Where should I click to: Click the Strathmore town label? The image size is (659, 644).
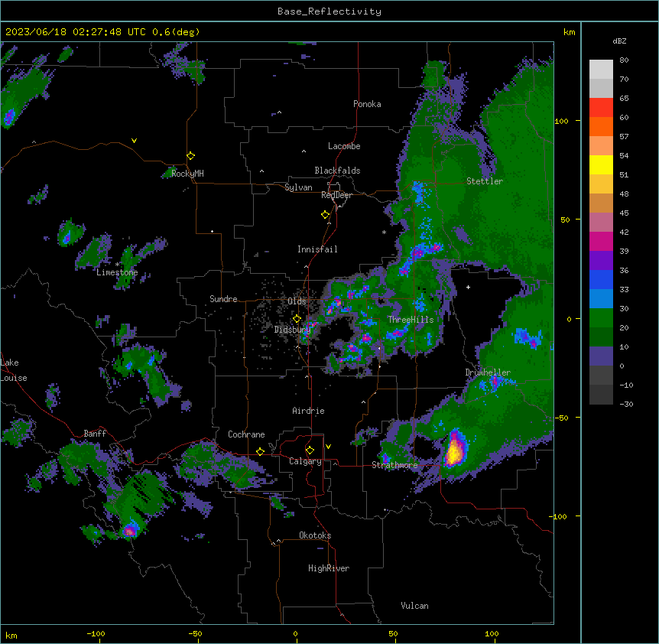[394, 465]
